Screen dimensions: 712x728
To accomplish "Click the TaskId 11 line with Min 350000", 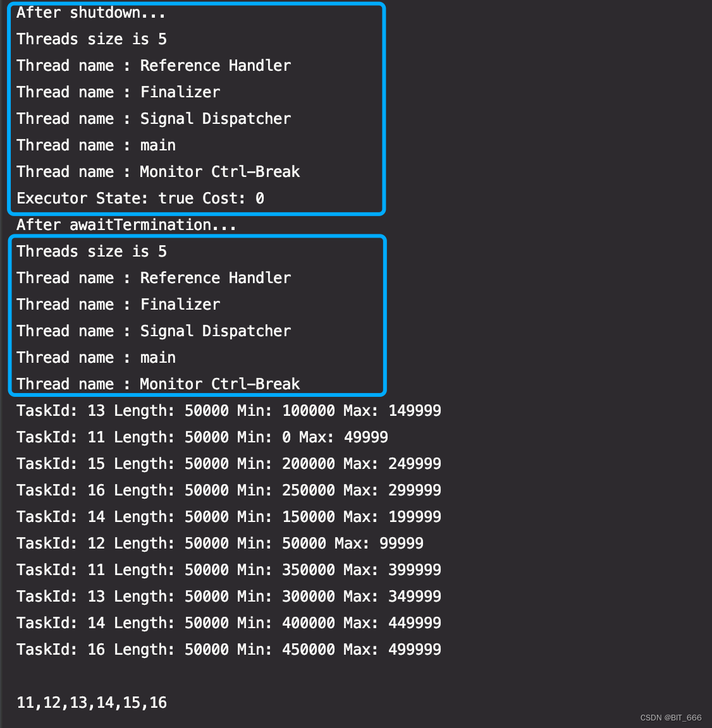I will click(x=228, y=570).
